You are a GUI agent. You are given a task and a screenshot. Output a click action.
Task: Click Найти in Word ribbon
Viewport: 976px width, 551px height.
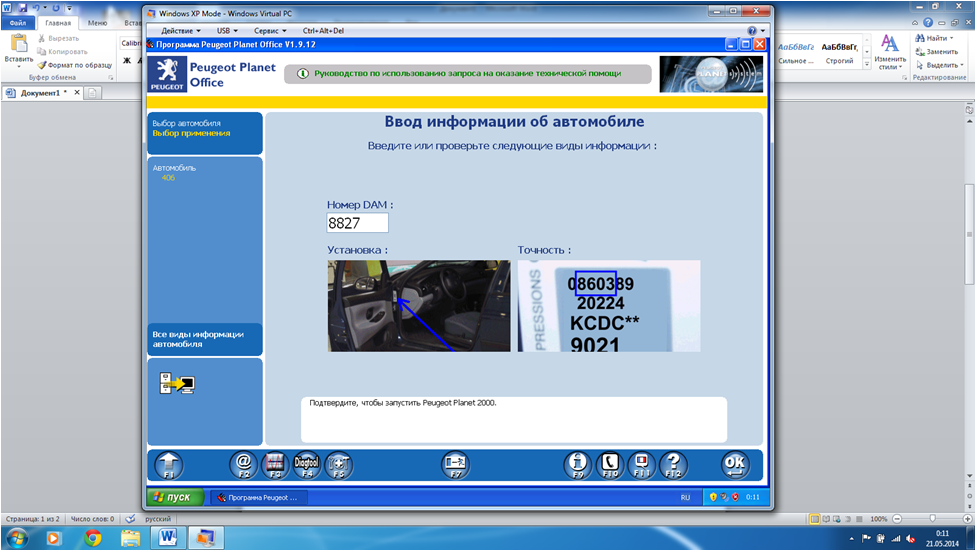point(934,39)
